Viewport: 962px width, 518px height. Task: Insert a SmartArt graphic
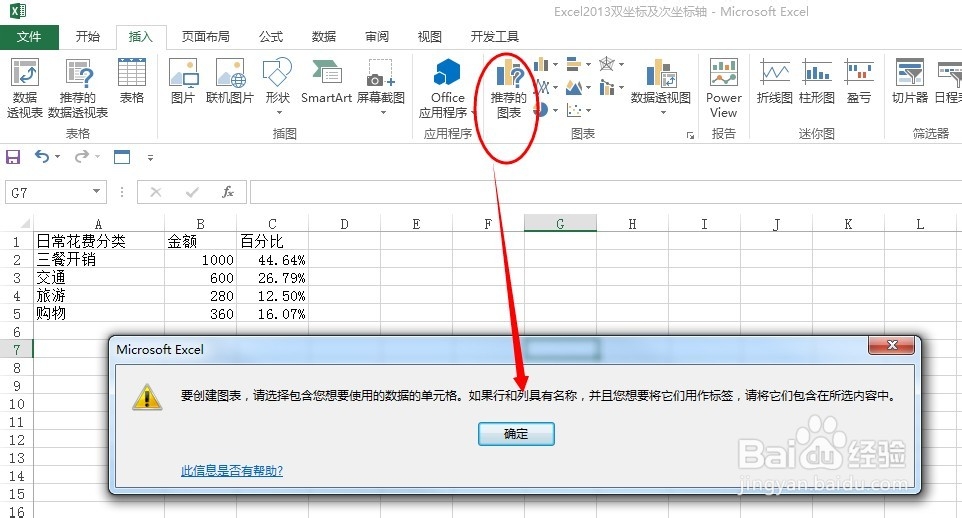(x=326, y=81)
